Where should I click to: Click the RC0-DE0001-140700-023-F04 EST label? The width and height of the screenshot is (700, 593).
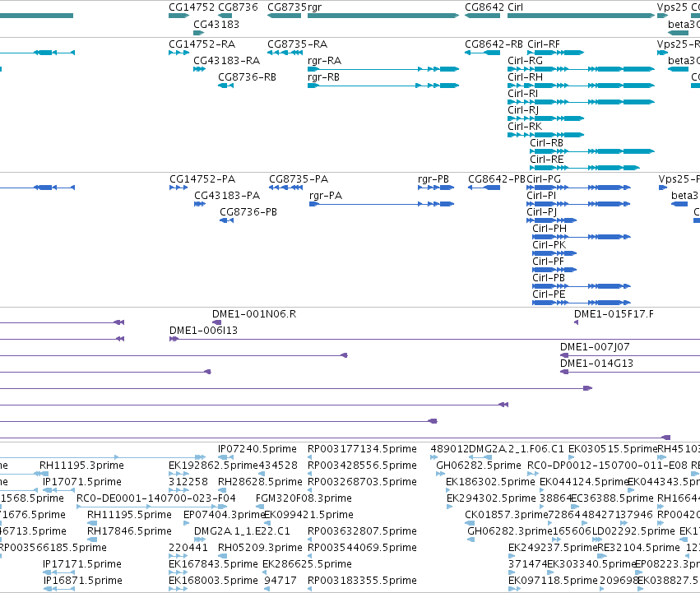[156, 498]
